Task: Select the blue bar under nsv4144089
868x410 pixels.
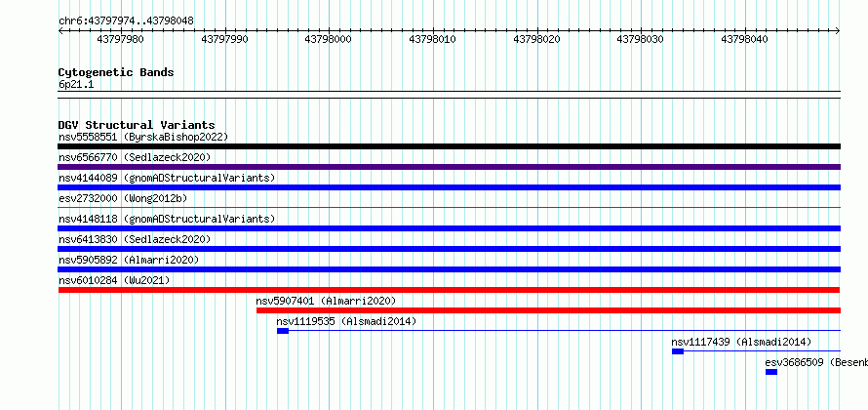Action: click(449, 187)
